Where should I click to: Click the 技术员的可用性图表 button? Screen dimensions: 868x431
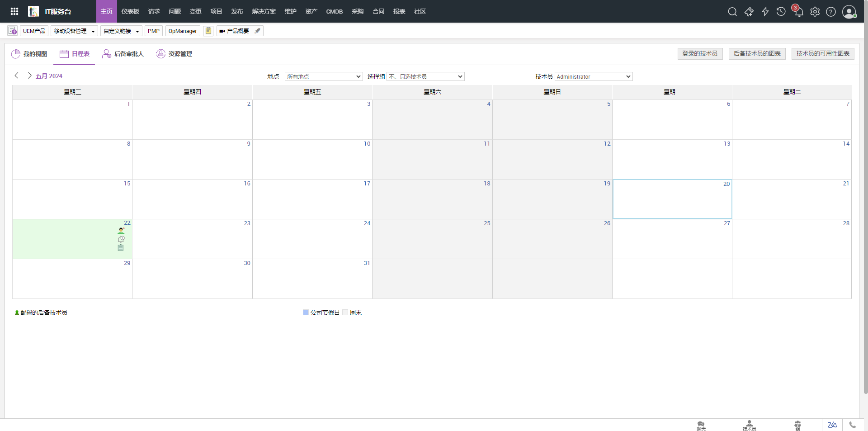(822, 53)
